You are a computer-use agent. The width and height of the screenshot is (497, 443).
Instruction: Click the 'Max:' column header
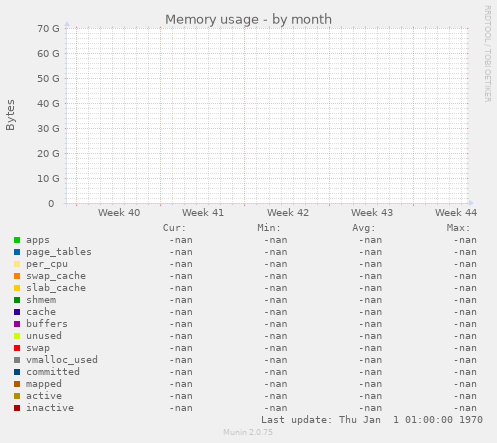click(x=458, y=228)
